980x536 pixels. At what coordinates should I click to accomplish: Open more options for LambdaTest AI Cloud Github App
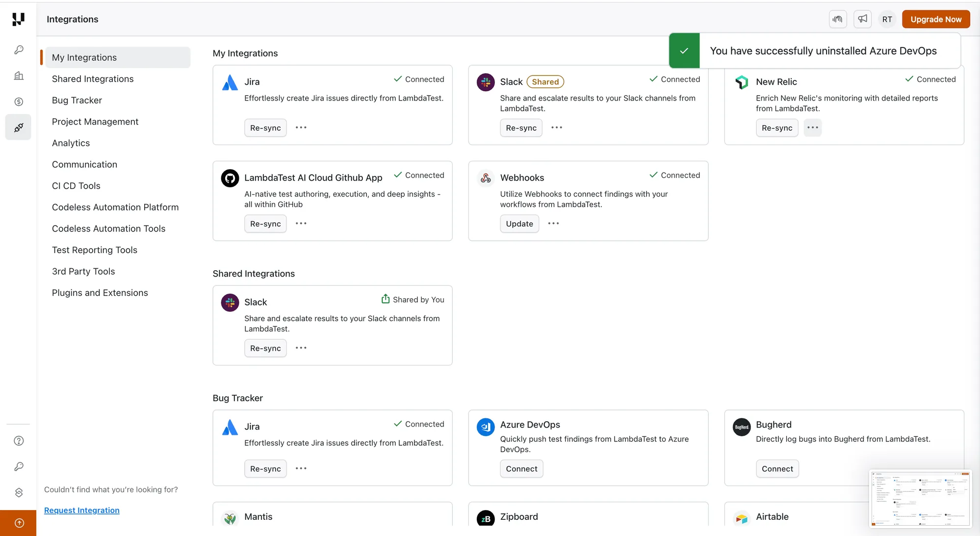coord(301,224)
